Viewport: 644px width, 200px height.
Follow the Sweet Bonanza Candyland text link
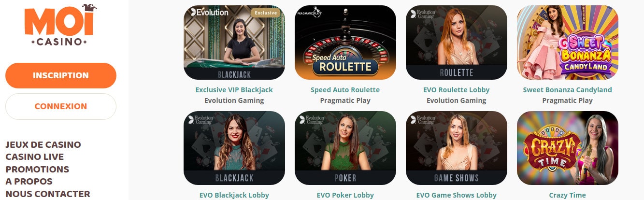pyautogui.click(x=568, y=90)
